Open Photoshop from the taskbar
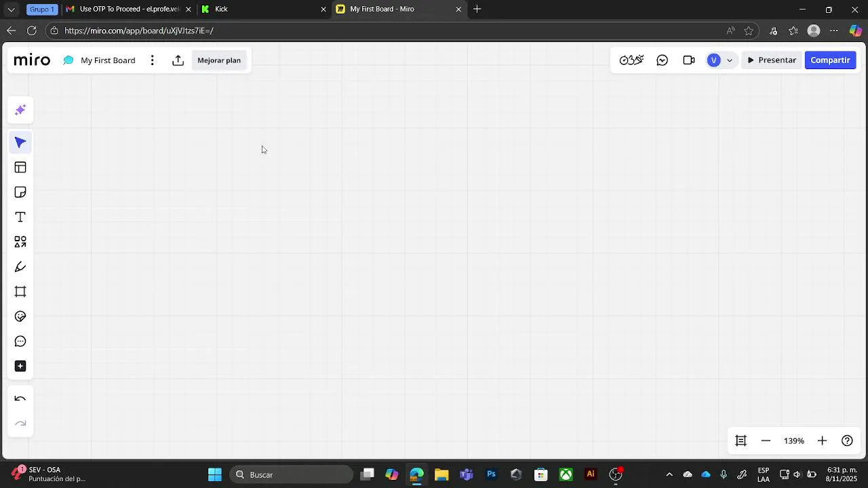868x488 pixels. coord(491,474)
